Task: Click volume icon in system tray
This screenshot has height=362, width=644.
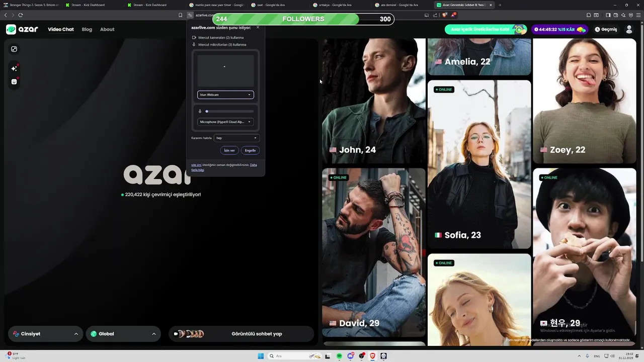Action: point(612,356)
